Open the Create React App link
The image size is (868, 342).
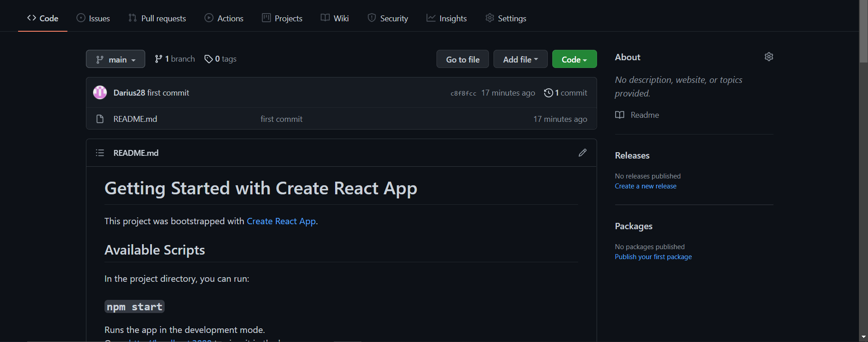coord(281,221)
